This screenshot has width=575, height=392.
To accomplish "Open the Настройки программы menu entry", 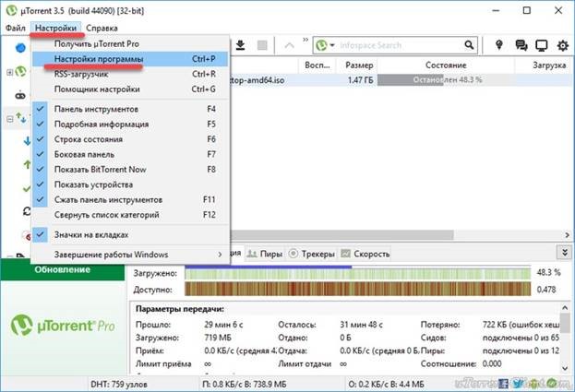I will point(130,59).
